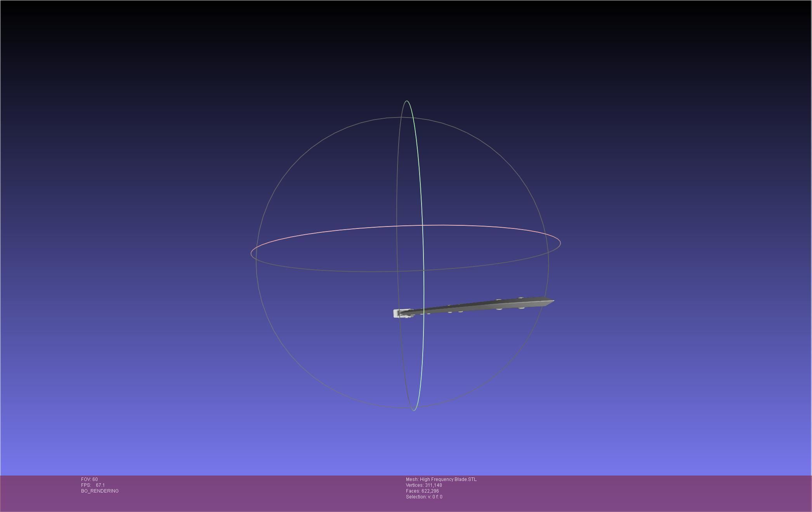Click the Vertices: 311,148 label
Viewport: 812px width, 512px height.
point(424,485)
